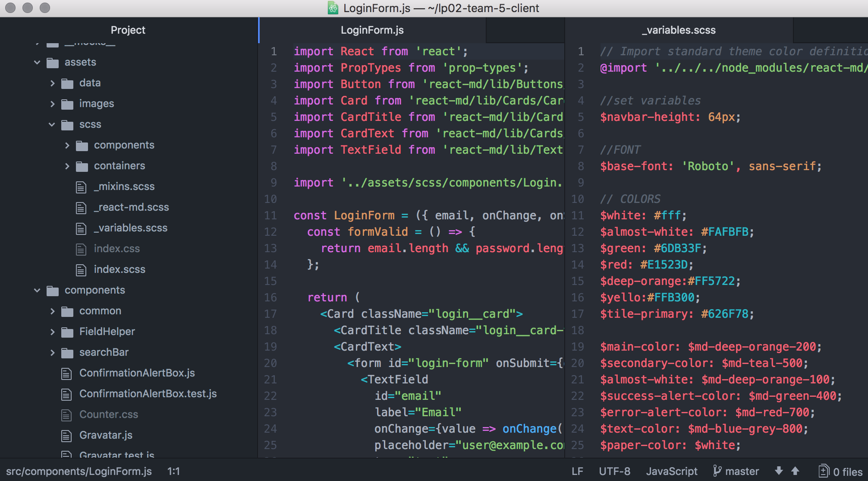Click the cursor position 1:1 indicator
The width and height of the screenshot is (868, 481).
[173, 472]
